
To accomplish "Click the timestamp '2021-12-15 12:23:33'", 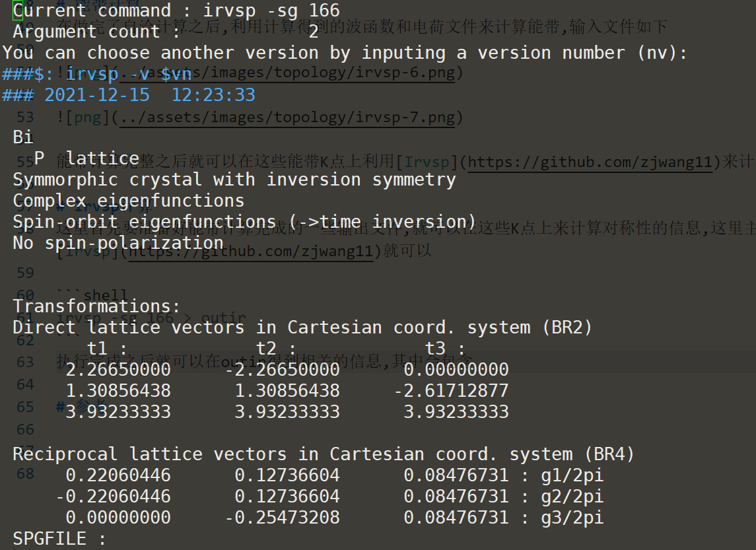I will 150,95.
